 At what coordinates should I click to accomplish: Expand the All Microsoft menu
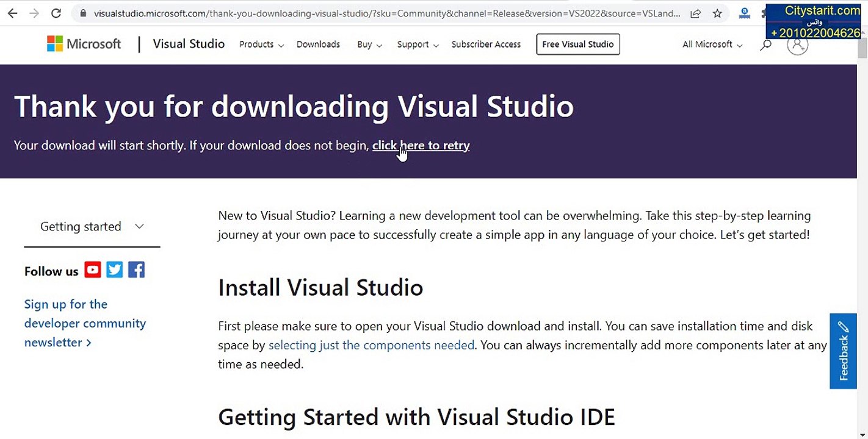[712, 45]
